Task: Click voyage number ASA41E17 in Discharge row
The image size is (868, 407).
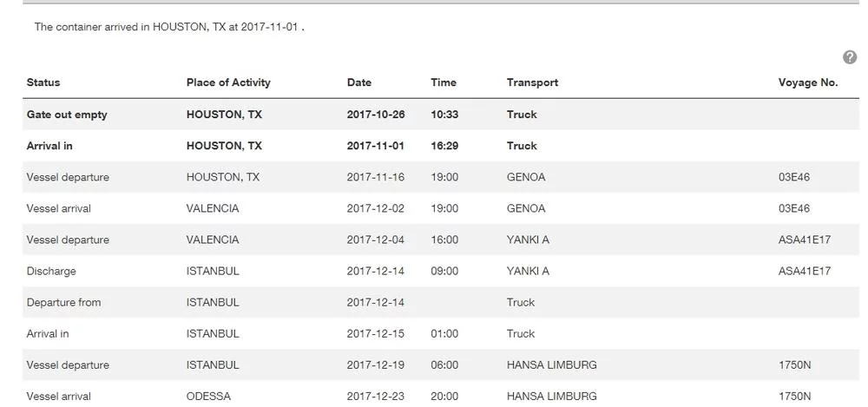Action: pyautogui.click(x=805, y=271)
